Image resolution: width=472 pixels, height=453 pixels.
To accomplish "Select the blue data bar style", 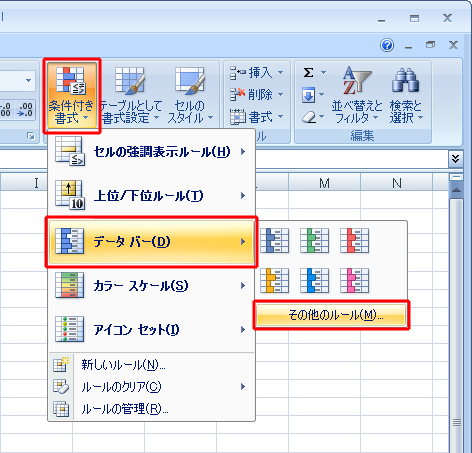I will (x=274, y=240).
